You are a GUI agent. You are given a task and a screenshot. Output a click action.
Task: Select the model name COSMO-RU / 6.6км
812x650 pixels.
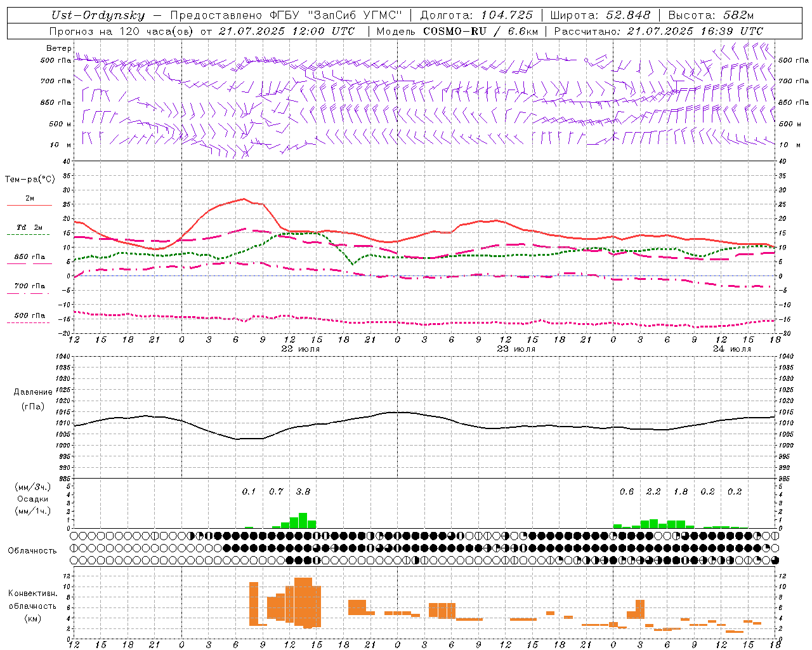480,31
